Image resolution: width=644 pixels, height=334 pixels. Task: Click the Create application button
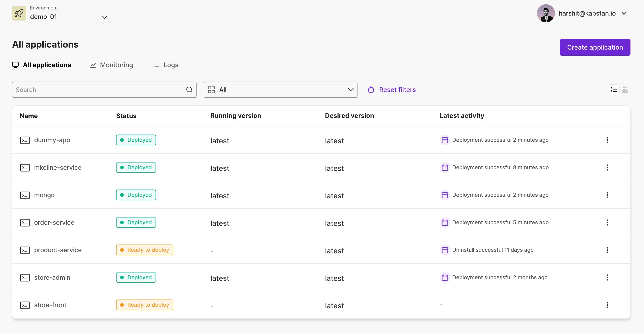click(x=595, y=47)
